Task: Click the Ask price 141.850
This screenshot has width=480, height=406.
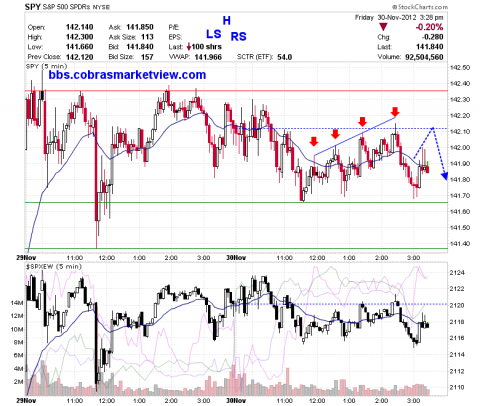Action: pyautogui.click(x=140, y=27)
